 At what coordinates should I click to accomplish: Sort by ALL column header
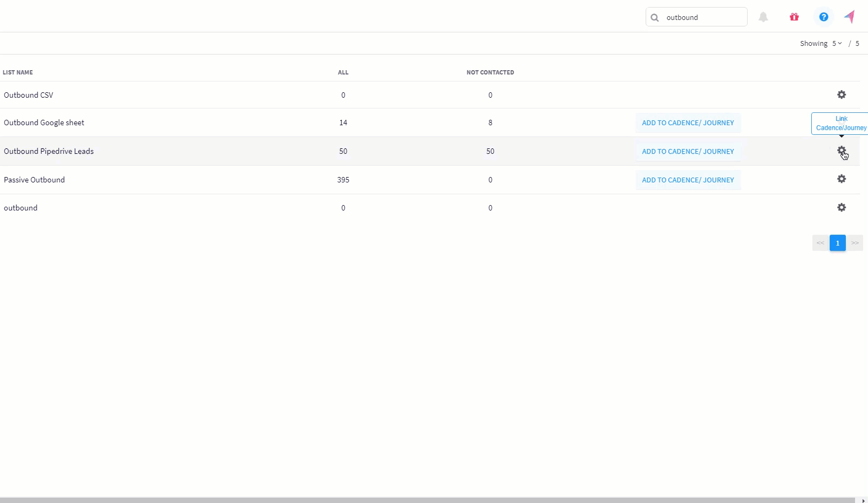(343, 72)
